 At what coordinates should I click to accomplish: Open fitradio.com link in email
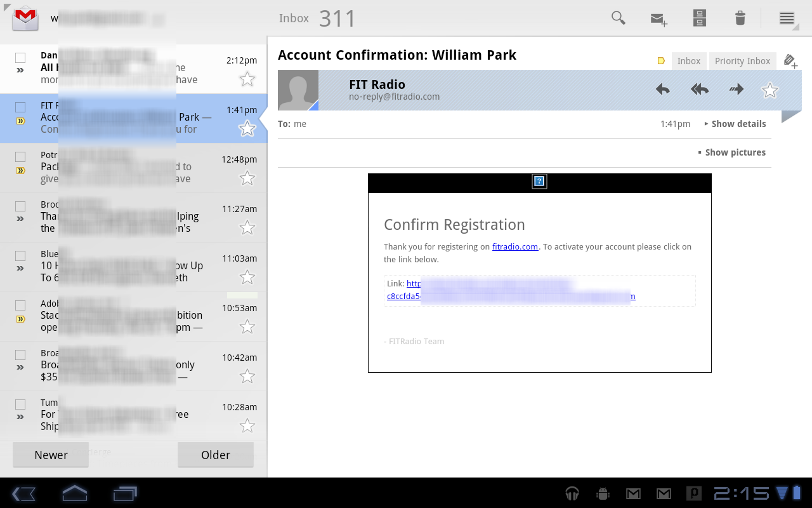515,246
